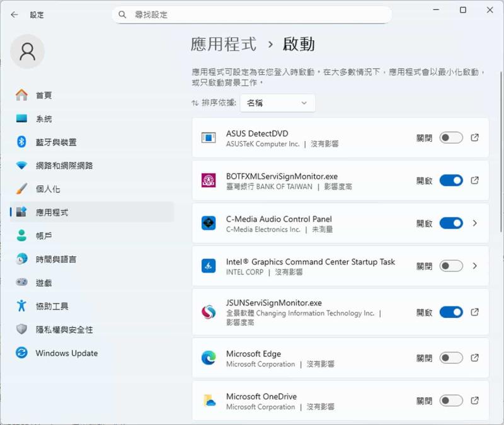This screenshot has height=425, width=504.
Task: Click the Microsoft Edge app icon
Action: 209,358
